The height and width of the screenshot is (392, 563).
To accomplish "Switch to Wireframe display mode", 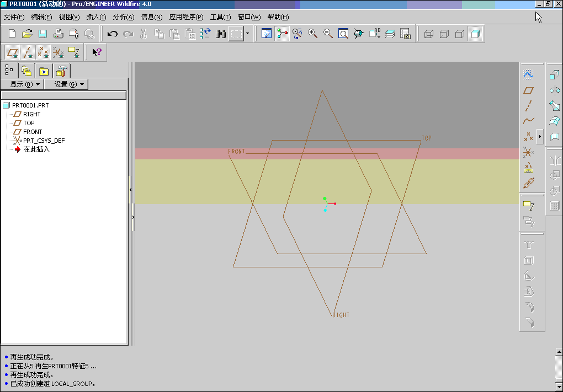I will (x=429, y=34).
